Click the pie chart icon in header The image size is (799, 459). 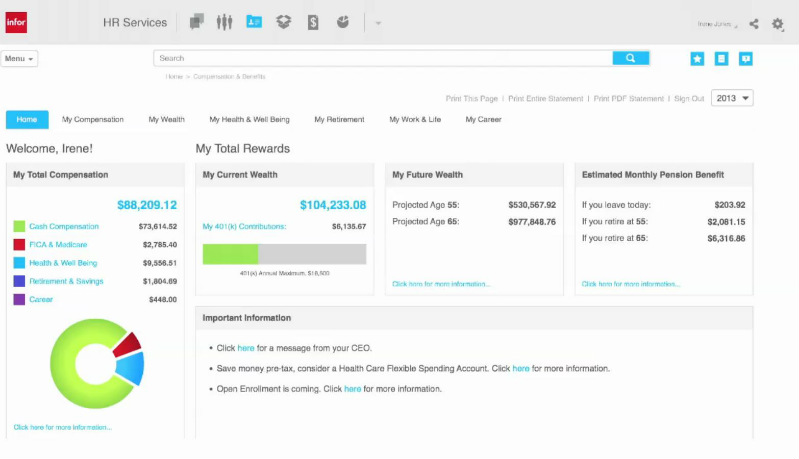[343, 22]
